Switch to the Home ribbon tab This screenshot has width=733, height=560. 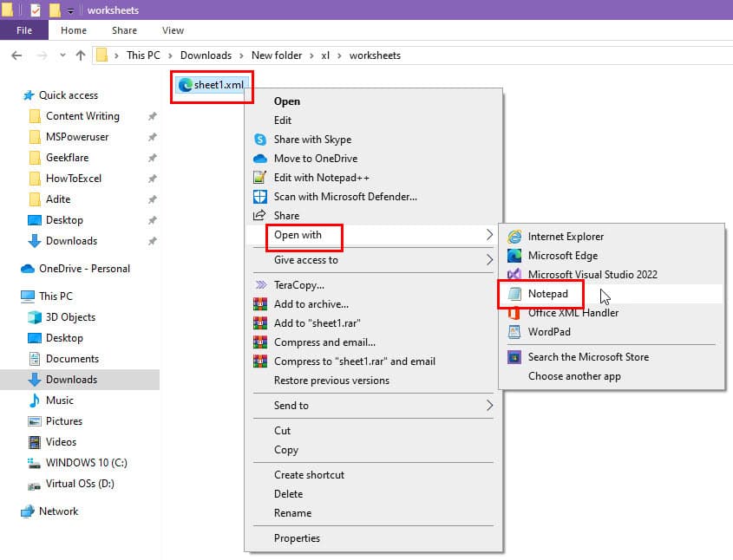pyautogui.click(x=74, y=30)
